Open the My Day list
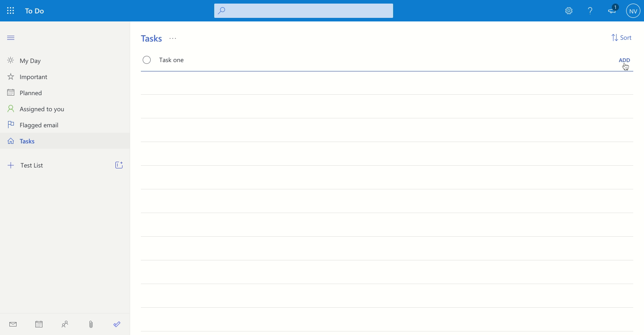The height and width of the screenshot is (335, 644). click(65, 61)
